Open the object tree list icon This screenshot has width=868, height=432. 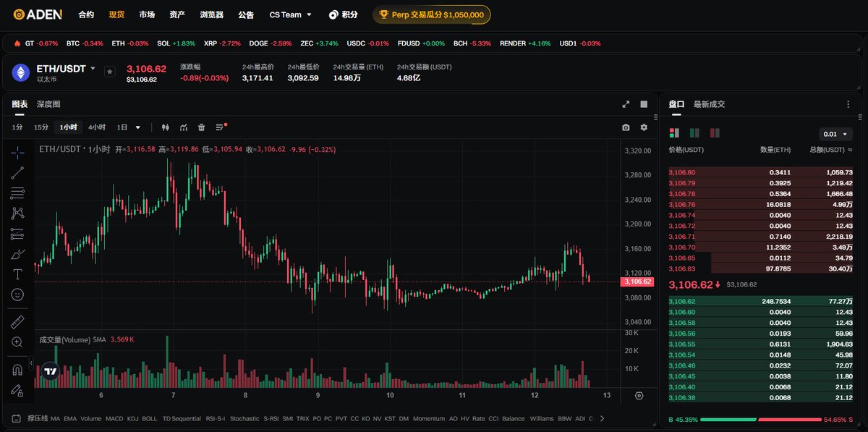[x=221, y=127]
